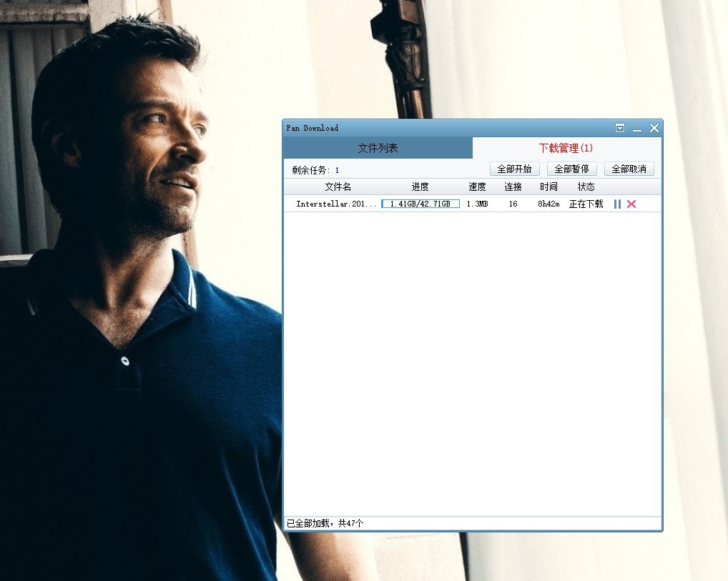Click the 时间 column header
This screenshot has width=728, height=581.
549,187
